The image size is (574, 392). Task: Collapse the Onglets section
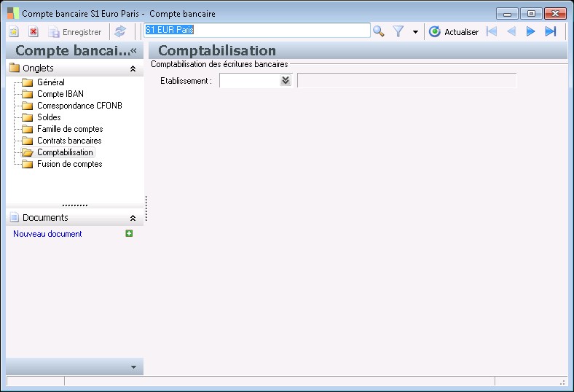pyautogui.click(x=133, y=68)
